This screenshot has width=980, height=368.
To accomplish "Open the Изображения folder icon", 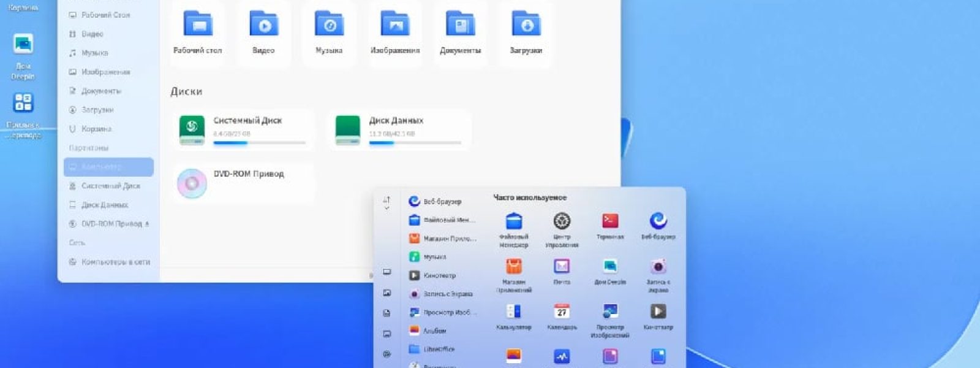I will 395,32.
